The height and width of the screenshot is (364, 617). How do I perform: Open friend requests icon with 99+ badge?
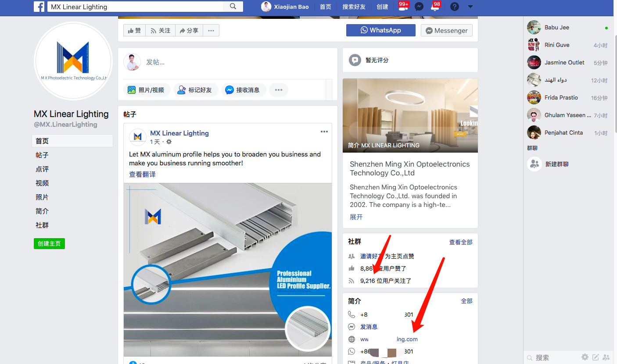coord(403,7)
